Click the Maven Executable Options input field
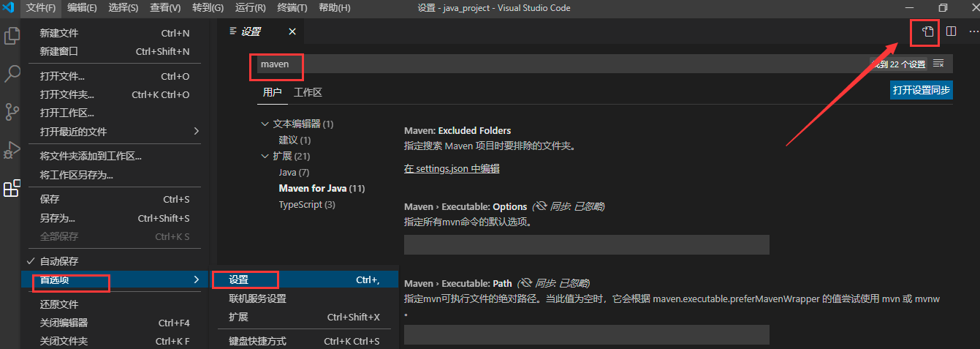Image resolution: width=980 pixels, height=349 pixels. point(586,244)
